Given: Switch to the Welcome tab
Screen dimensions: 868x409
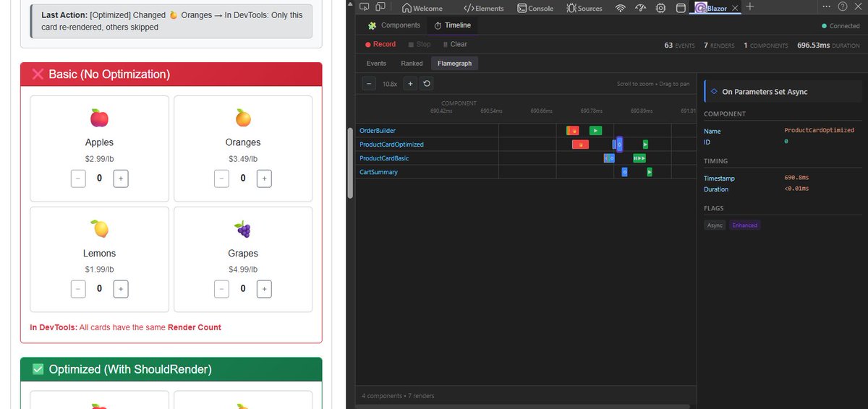Looking at the screenshot, I should point(422,8).
